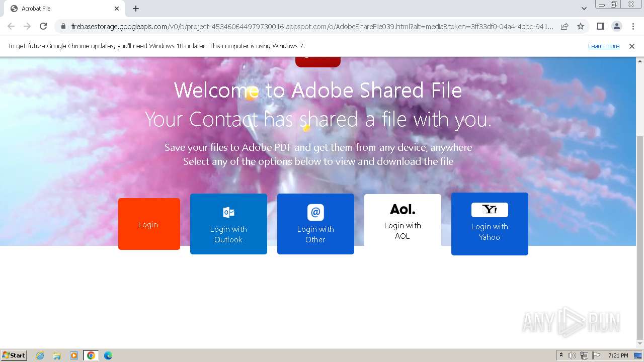644x362 pixels.
Task: Switch to Chrome taskbar button
Action: pyautogui.click(x=91, y=355)
